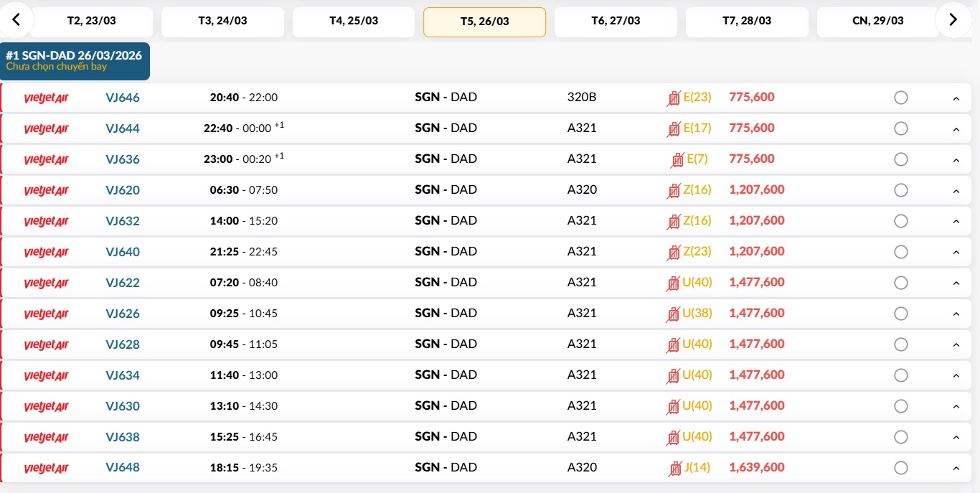Go to previous week of dates
The image size is (980, 493).
(16, 20)
